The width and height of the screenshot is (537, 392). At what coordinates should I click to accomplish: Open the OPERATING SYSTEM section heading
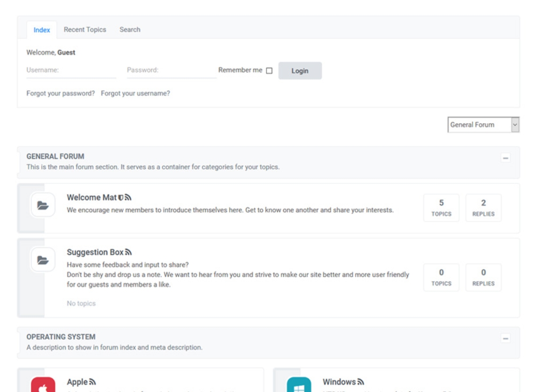[61, 337]
